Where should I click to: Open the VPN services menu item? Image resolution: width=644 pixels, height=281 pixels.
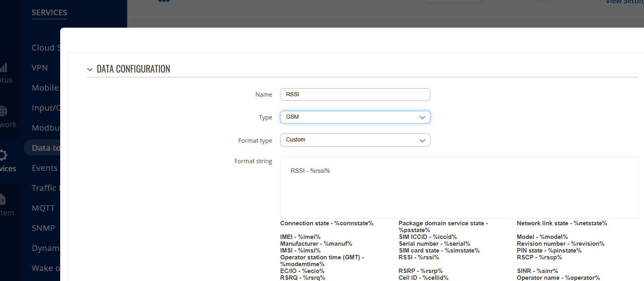point(40,68)
